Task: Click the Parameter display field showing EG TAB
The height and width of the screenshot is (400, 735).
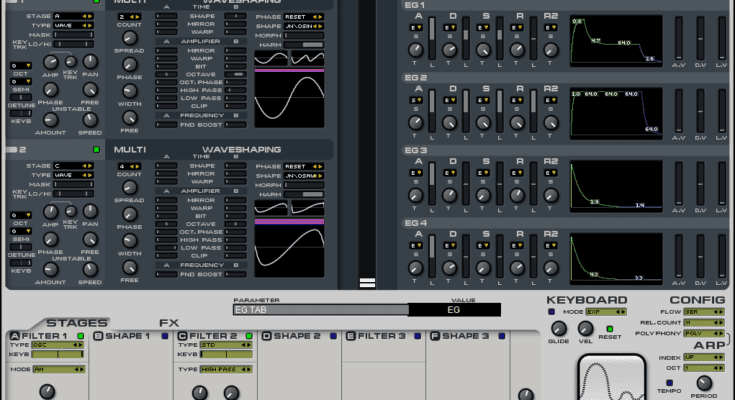Action: tap(320, 310)
